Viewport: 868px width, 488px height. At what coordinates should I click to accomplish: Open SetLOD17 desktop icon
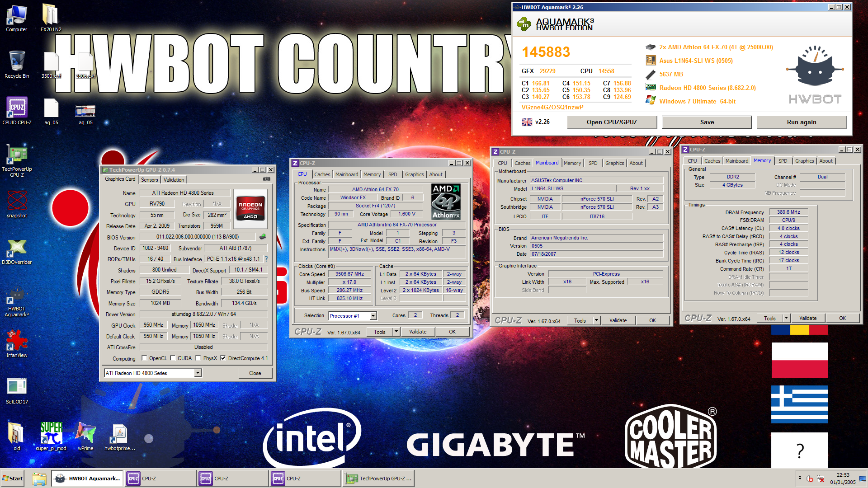[x=17, y=390]
